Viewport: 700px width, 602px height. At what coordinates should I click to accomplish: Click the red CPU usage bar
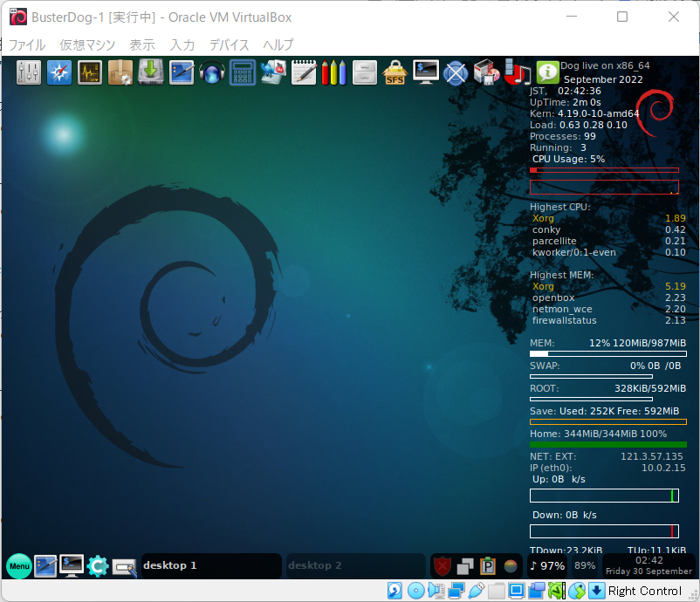604,170
